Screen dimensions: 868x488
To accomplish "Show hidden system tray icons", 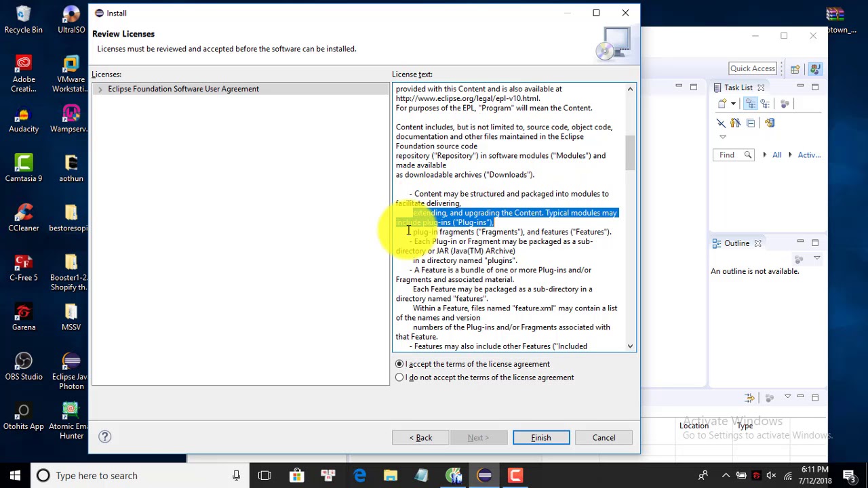I will tap(726, 476).
